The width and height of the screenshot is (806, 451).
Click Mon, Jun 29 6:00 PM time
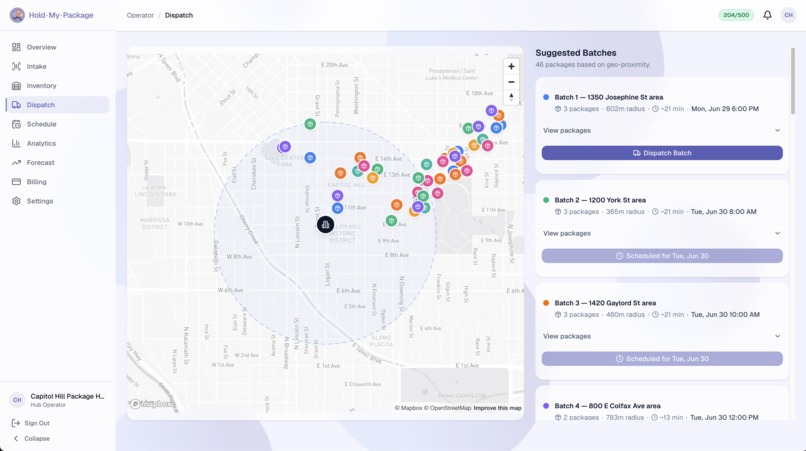point(725,109)
